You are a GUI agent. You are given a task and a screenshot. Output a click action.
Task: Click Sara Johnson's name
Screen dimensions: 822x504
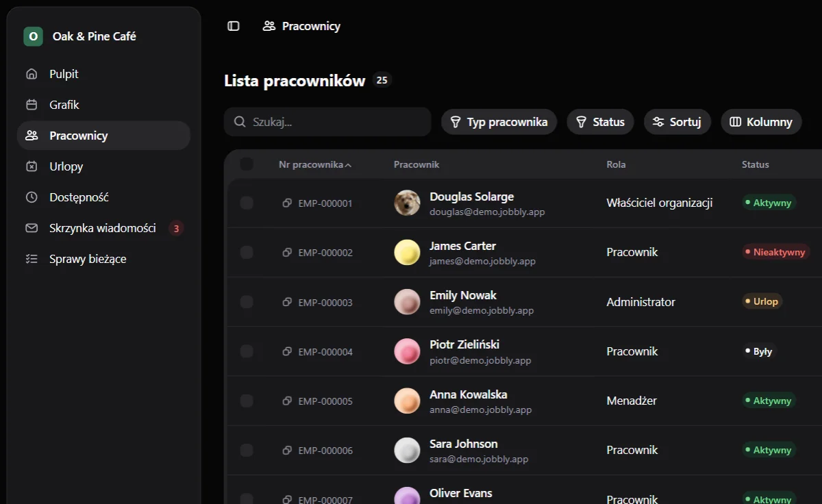(464, 444)
